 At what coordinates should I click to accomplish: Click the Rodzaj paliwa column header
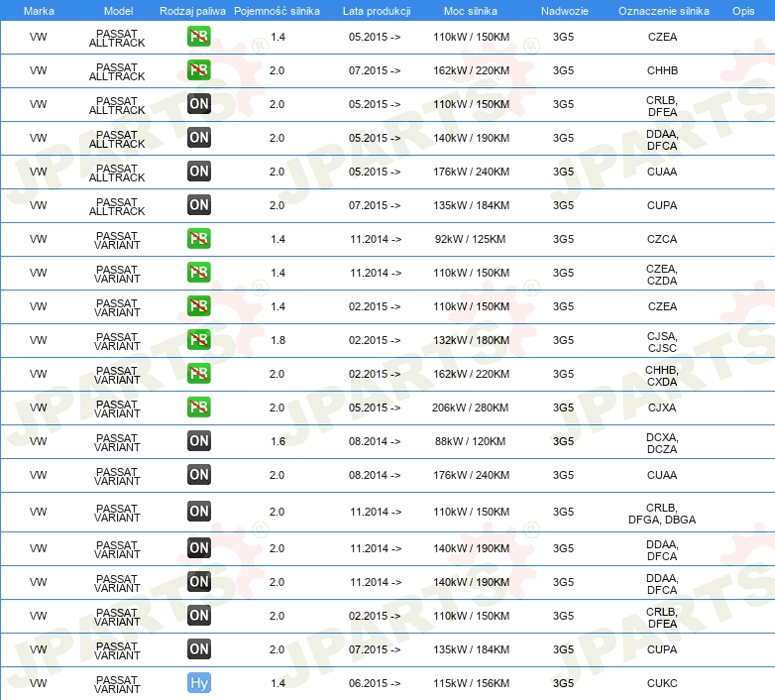[192, 11]
